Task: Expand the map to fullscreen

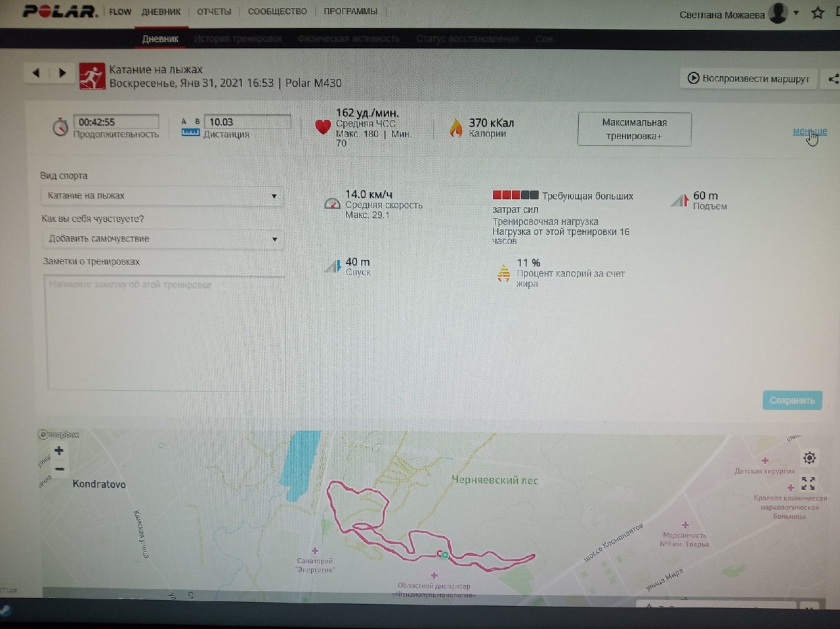Action: tap(808, 484)
